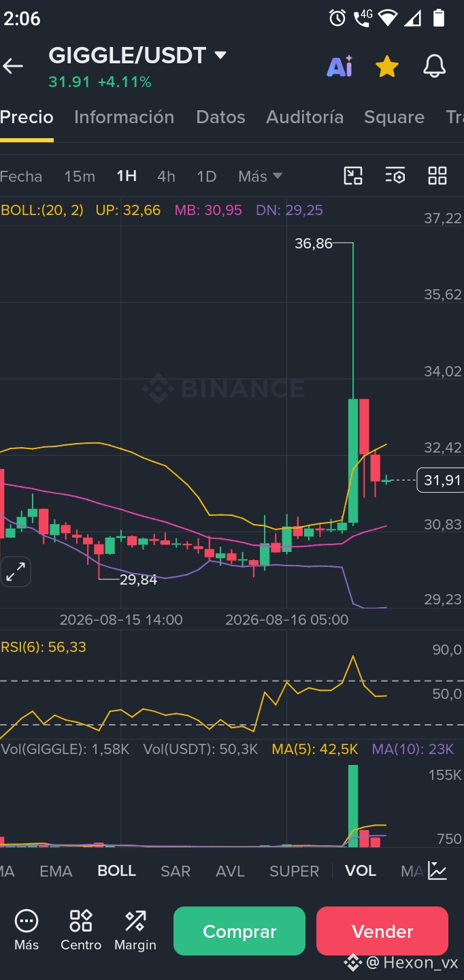Viewport: 464px width, 980px height.
Task: Toggle the VOL indicator
Action: [361, 871]
